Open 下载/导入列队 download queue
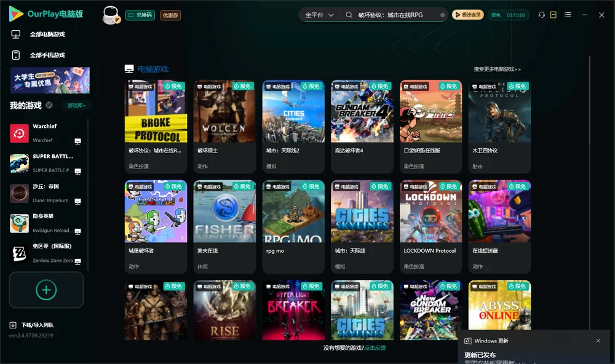This screenshot has height=364, width=615. coord(31,325)
